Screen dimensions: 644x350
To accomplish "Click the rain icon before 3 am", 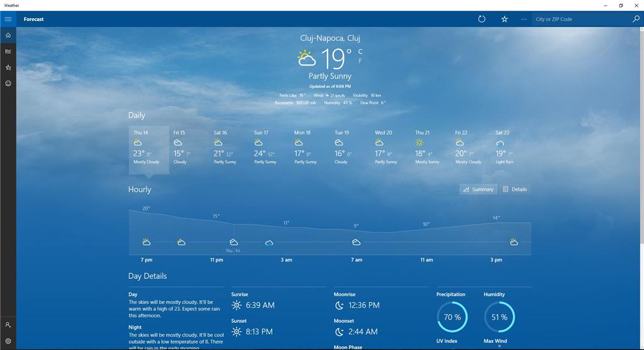I will [x=269, y=243].
